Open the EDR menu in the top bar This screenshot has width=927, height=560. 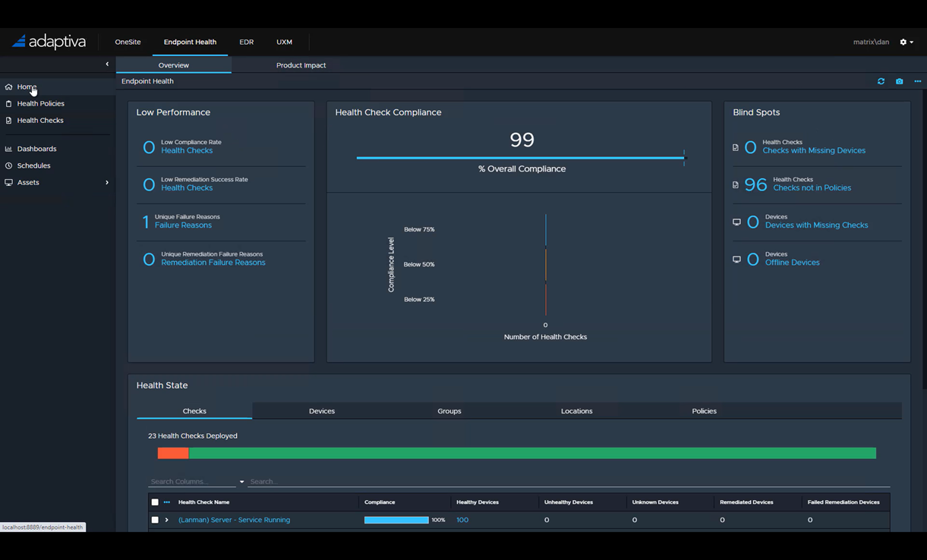coord(246,42)
